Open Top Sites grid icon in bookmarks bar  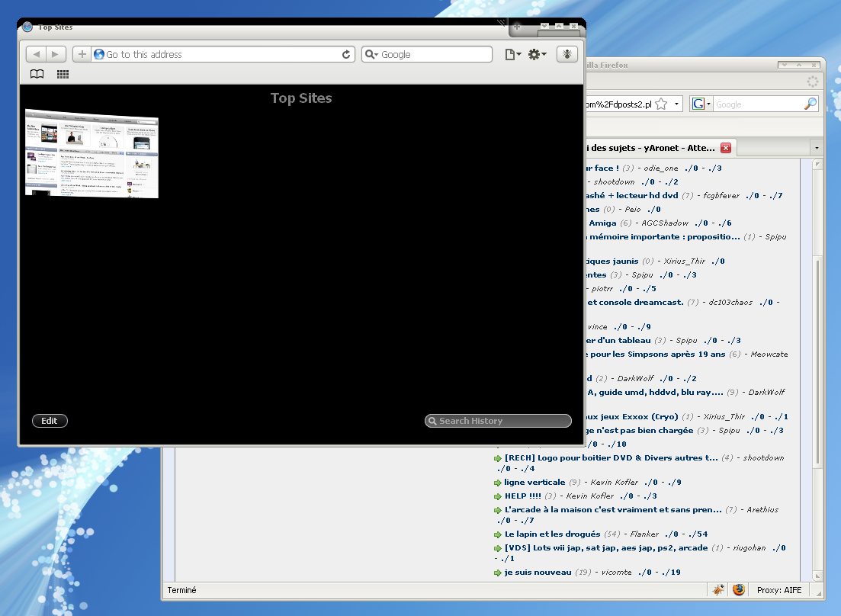63,74
